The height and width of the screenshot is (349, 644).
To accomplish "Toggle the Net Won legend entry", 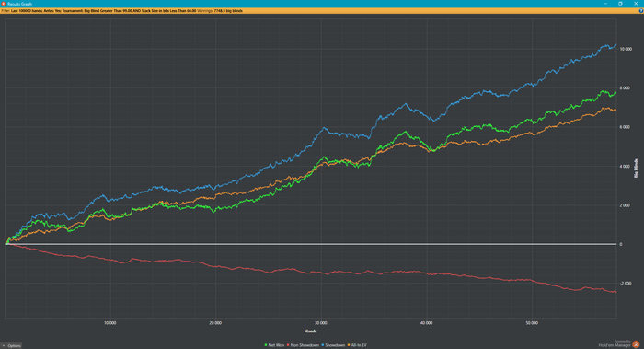I will tap(274, 345).
